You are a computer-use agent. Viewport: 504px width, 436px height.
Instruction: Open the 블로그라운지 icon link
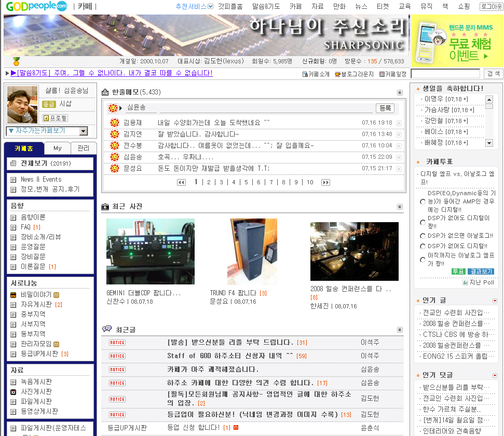coord(354,74)
